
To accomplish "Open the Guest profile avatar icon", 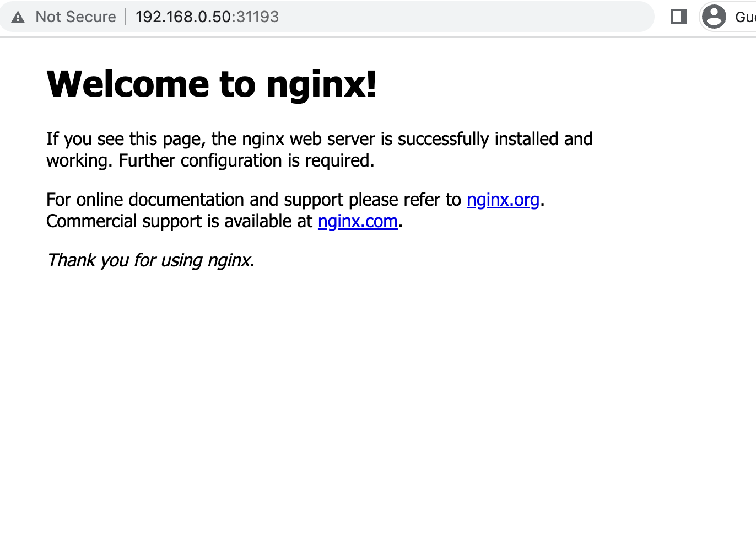I will point(714,17).
